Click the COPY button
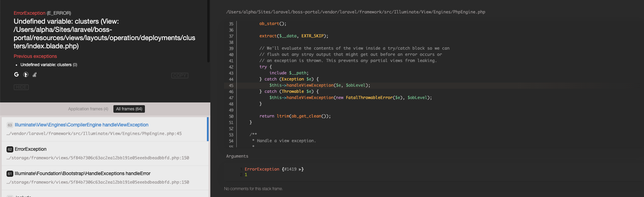 pyautogui.click(x=179, y=75)
